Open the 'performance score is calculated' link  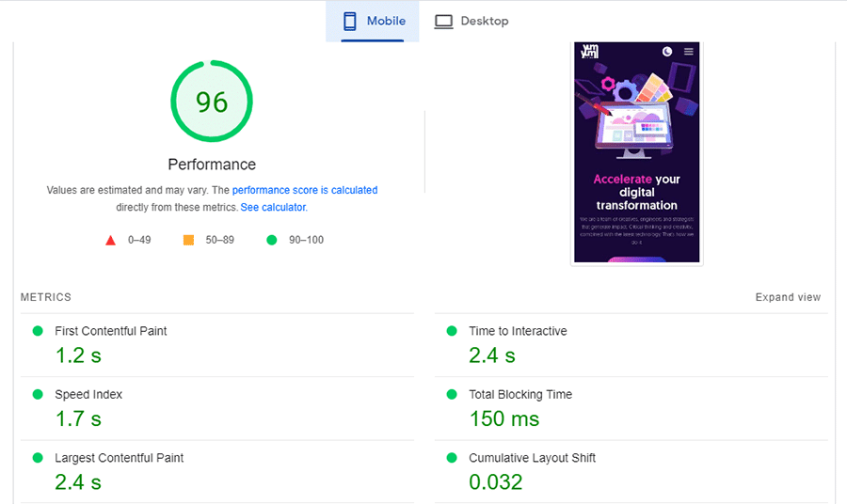[x=305, y=190]
